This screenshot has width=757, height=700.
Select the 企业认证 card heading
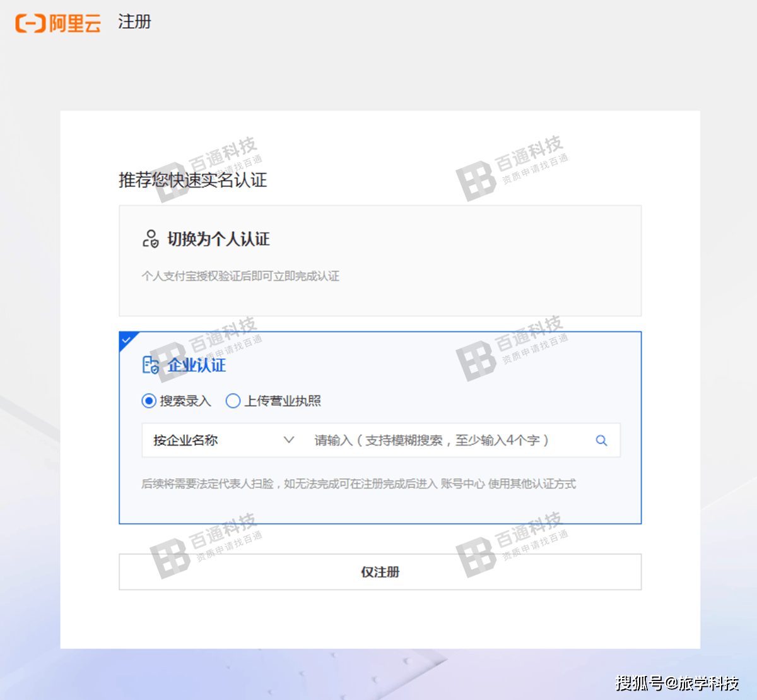point(196,365)
